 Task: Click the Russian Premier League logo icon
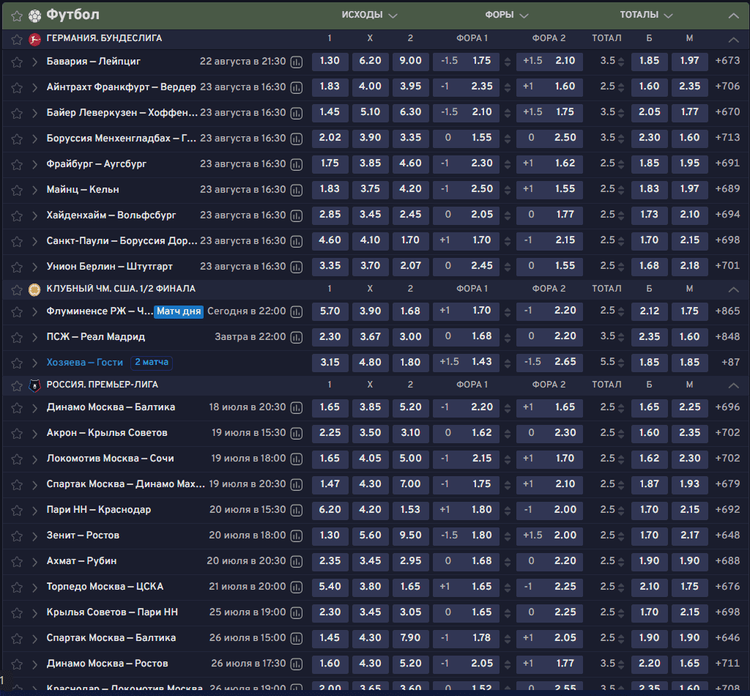click(x=34, y=384)
